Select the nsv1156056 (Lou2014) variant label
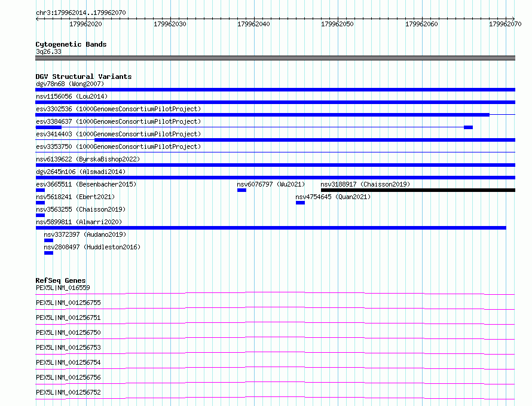The image size is (532, 406). (x=72, y=96)
